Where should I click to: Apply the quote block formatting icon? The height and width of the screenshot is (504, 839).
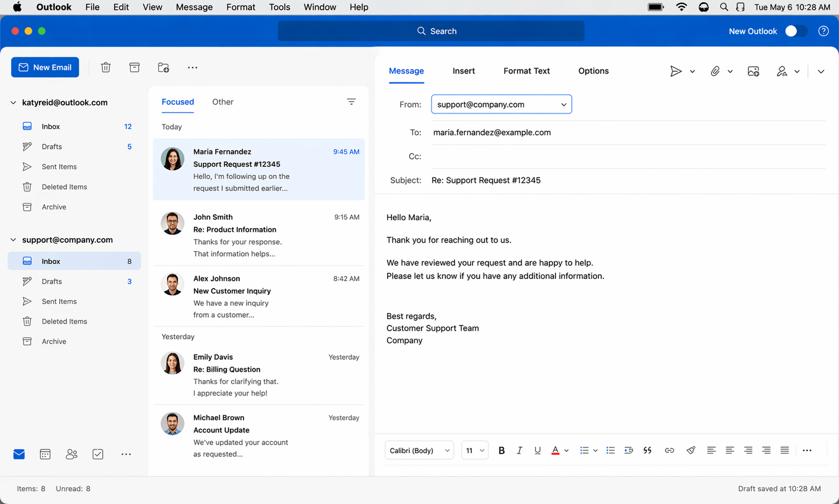coord(647,450)
